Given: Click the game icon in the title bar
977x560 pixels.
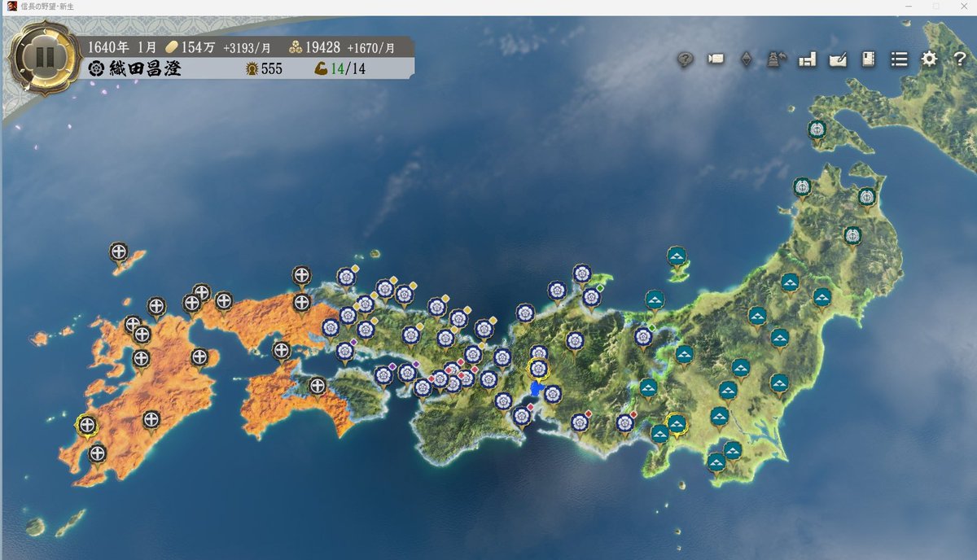Looking at the screenshot, I should click(x=11, y=7).
